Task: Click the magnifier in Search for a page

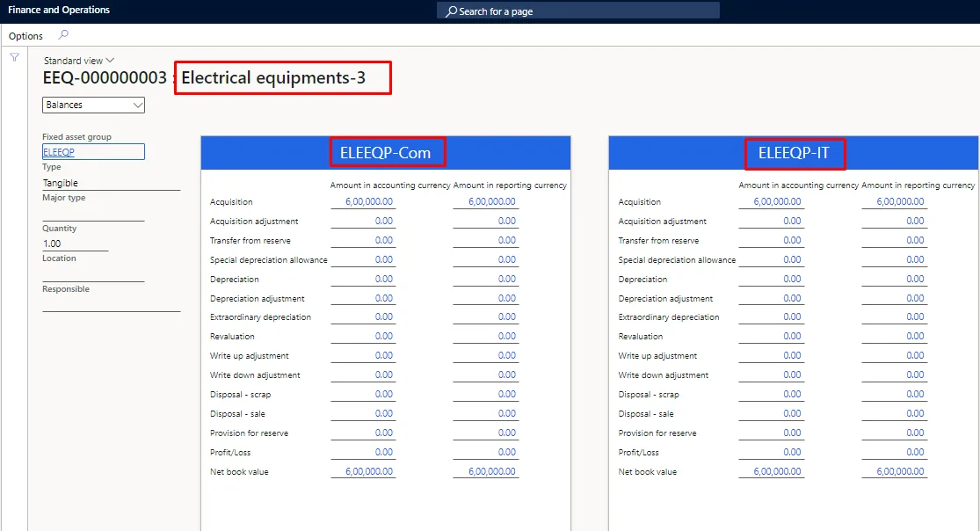Action: tap(451, 11)
